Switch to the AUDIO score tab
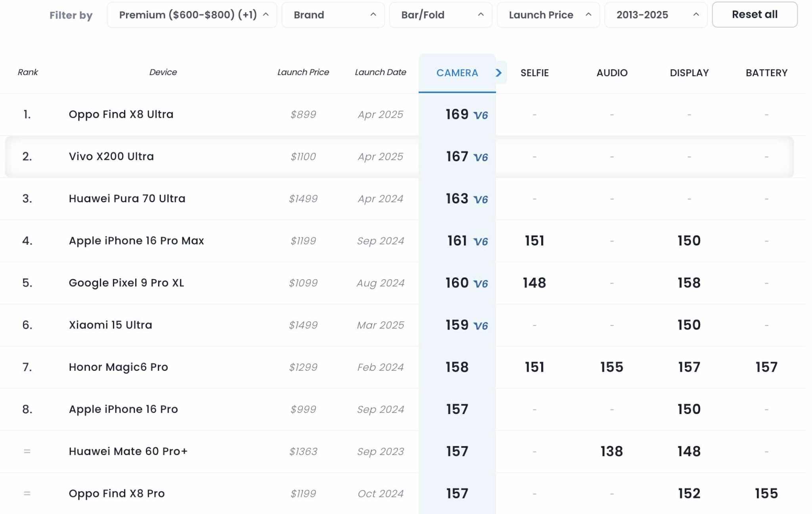Screen dimensions: 812x514 tap(612, 73)
